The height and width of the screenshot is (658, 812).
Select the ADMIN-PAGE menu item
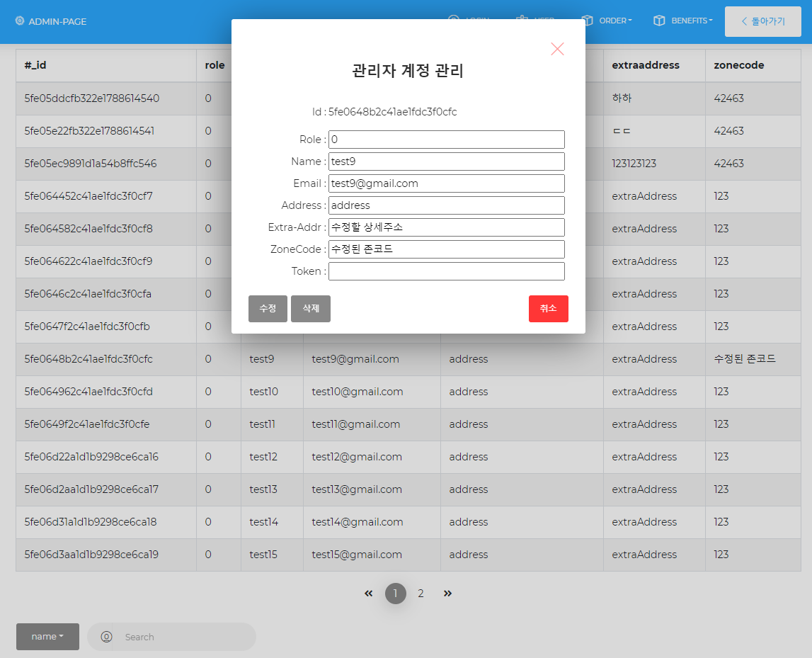point(50,21)
